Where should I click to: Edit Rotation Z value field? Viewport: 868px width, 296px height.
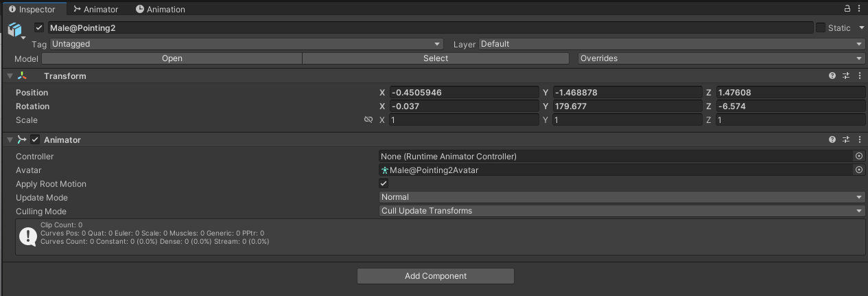click(790, 106)
